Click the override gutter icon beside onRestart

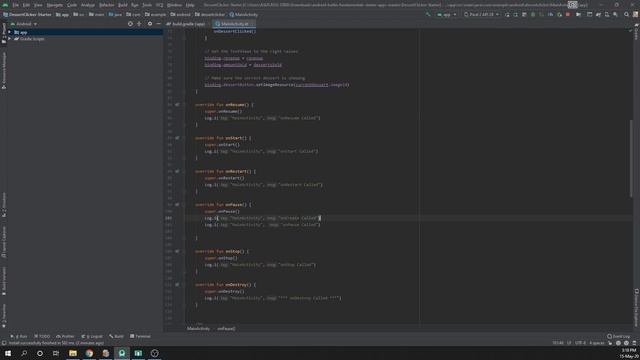coord(177,171)
